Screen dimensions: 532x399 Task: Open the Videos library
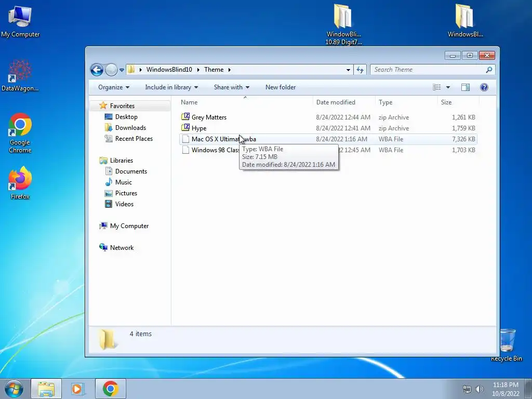[124, 204]
